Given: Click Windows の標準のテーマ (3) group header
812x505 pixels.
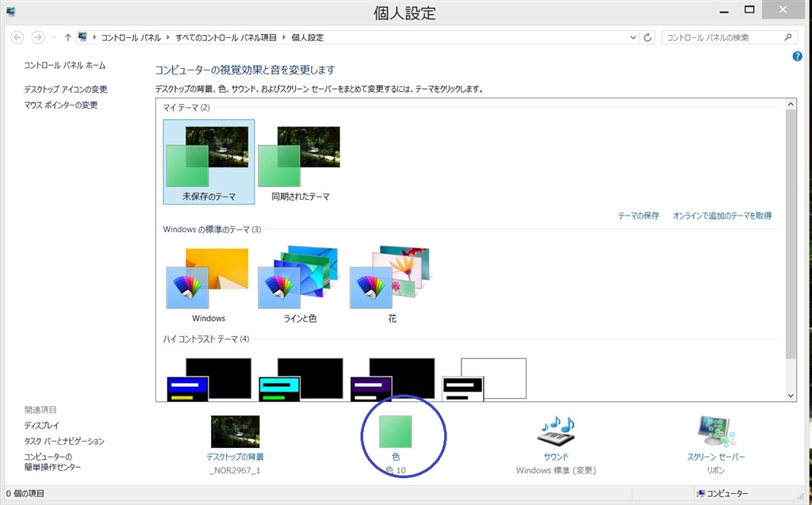Looking at the screenshot, I should coord(212,229).
